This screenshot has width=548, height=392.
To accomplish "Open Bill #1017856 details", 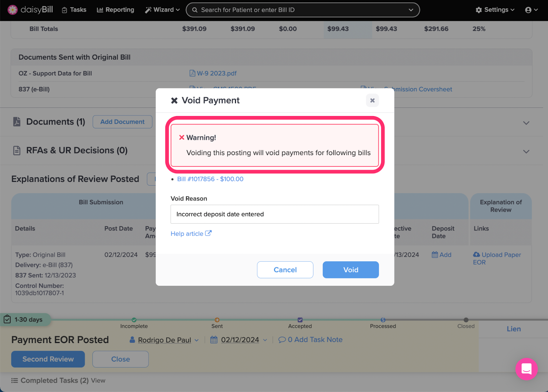I will pos(210,179).
